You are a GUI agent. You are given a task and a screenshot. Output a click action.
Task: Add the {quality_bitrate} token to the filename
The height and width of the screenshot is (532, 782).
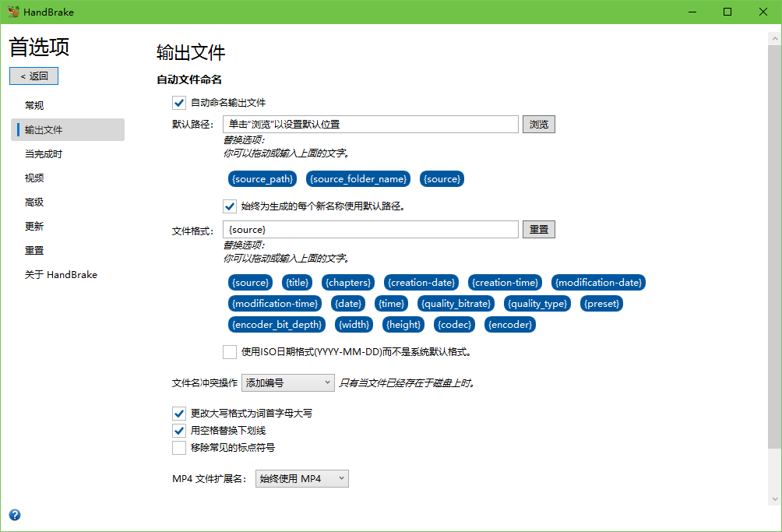tap(456, 303)
